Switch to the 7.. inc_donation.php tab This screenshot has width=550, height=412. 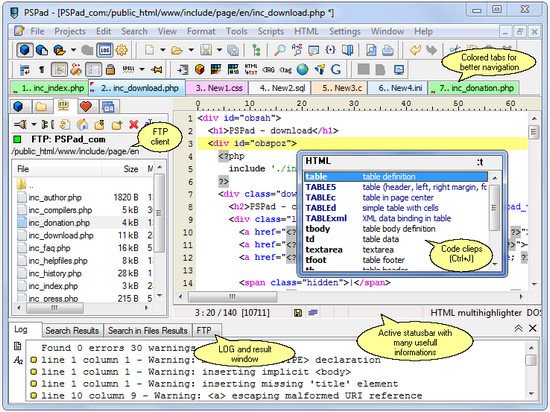click(x=474, y=88)
